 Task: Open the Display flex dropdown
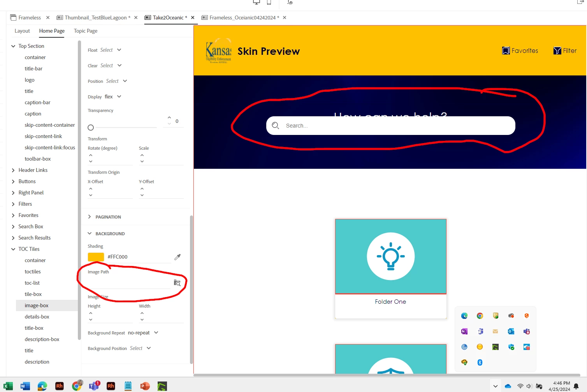(113, 96)
